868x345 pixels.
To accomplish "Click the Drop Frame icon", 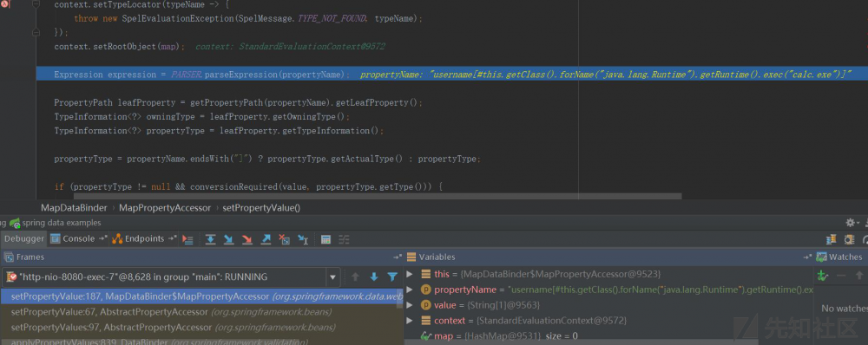I will tap(284, 239).
